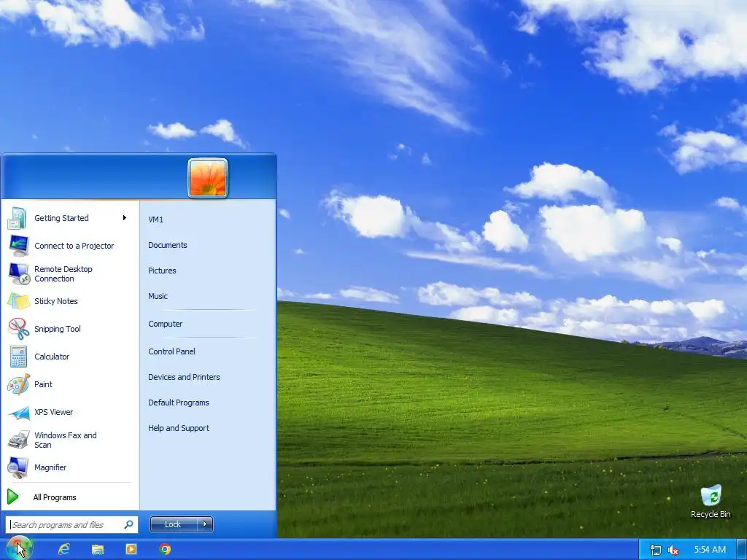The height and width of the screenshot is (560, 747).
Task: Click the user account flower picture
Action: click(x=208, y=178)
